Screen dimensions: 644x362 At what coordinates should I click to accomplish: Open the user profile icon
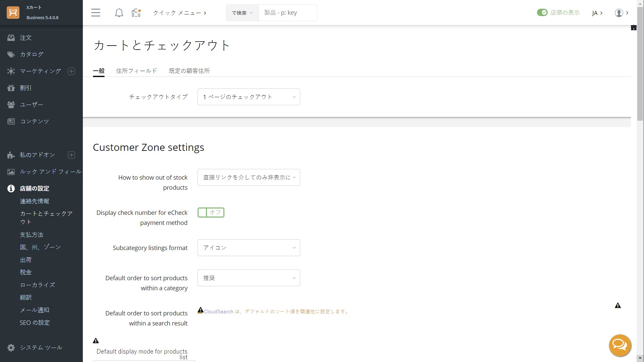click(x=619, y=13)
